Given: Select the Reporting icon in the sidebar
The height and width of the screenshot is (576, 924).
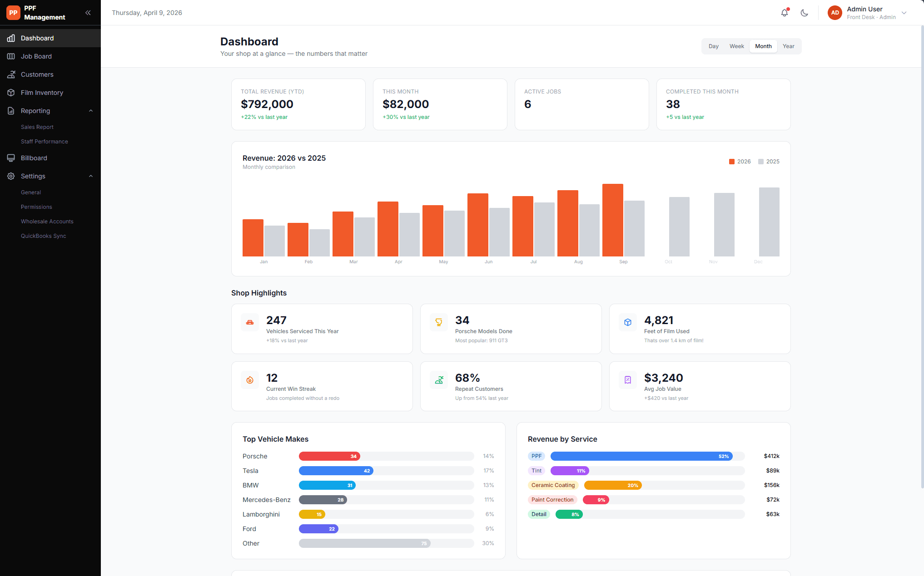Looking at the screenshot, I should click(x=11, y=111).
